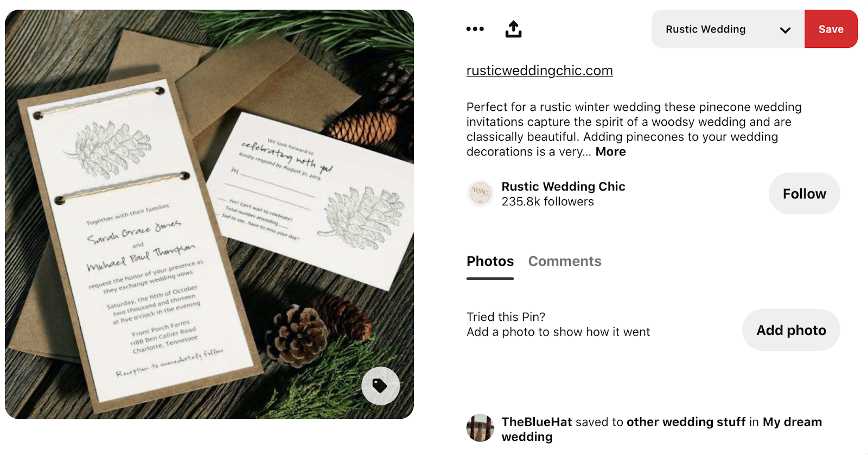
Task: Click the Add photo button
Action: coord(791,330)
